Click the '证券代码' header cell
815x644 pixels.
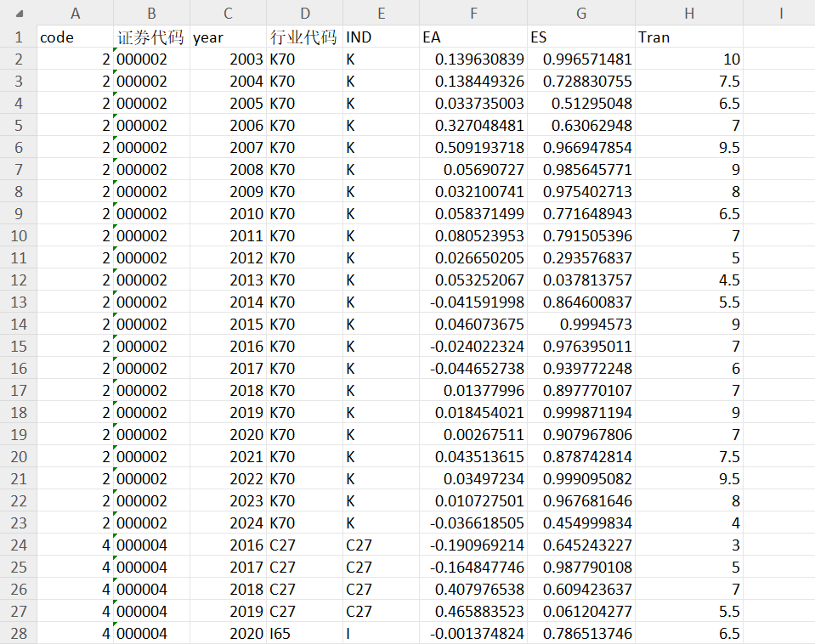pyautogui.click(x=152, y=37)
